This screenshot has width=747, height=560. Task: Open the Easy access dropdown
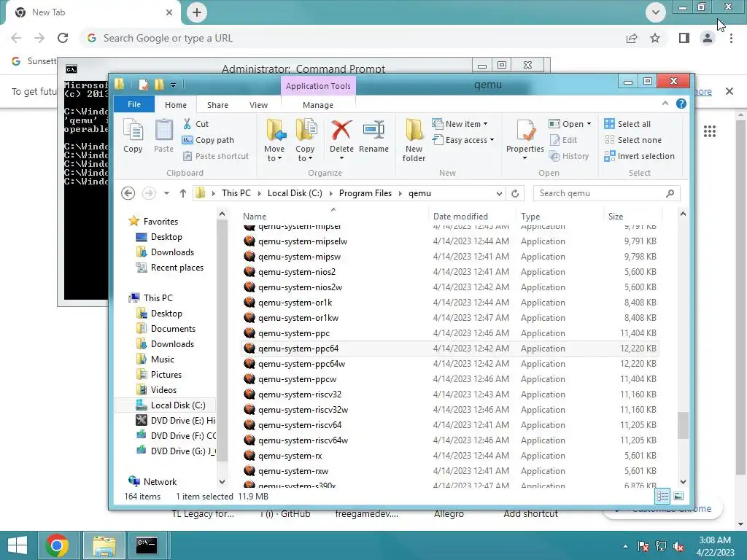463,140
